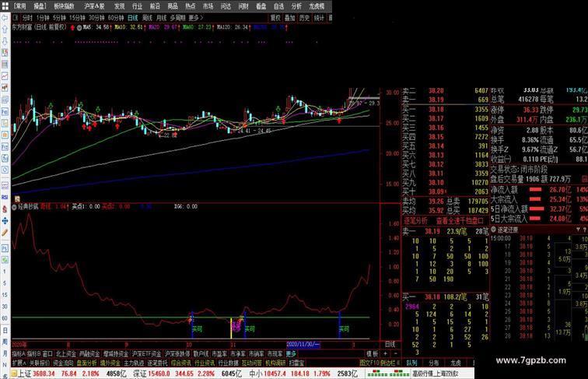Viewport: 588px width, 379px height.
Task: Click the up arrow sidebar icon
Action: click(x=5, y=30)
